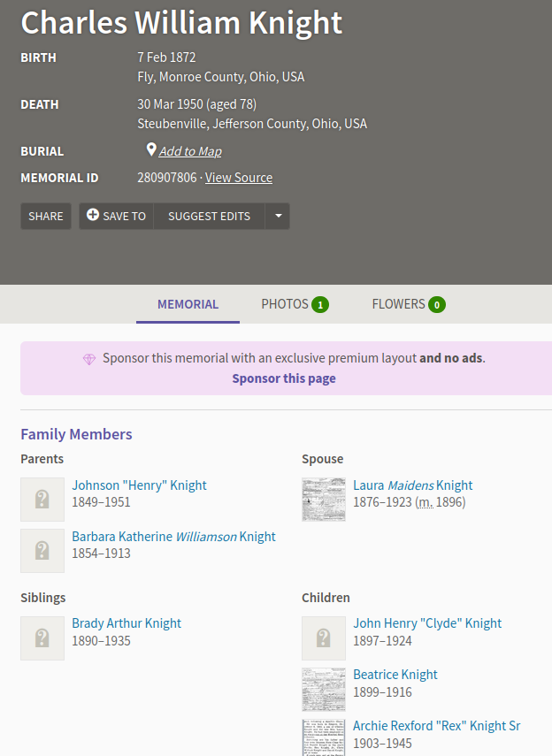Click the Add to Map link
552x756 pixels.
(x=190, y=151)
